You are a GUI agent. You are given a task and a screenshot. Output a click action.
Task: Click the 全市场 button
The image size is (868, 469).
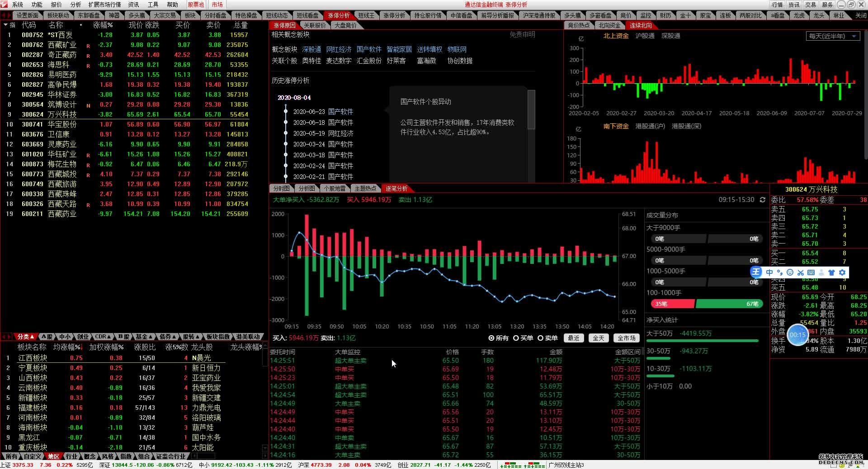(626, 338)
